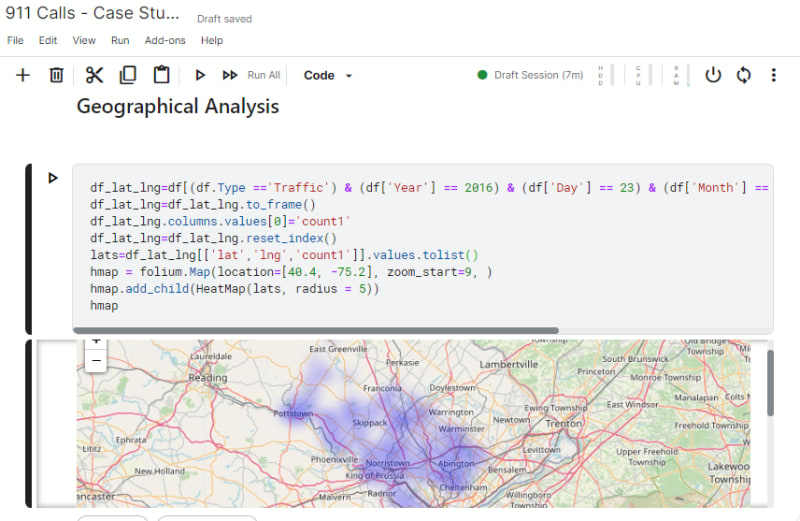The height and width of the screenshot is (521, 800).
Task: Zoom out the map with minus button
Action: [96, 361]
